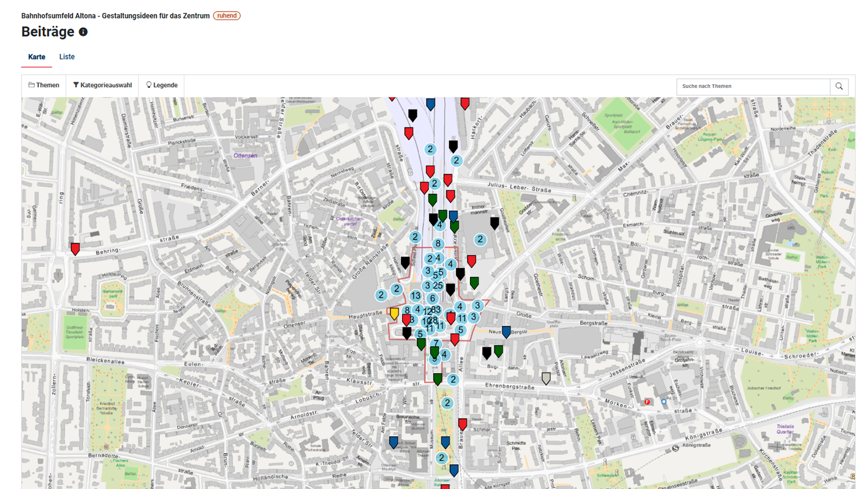Select the green pin marker near Museumstraße

[x=437, y=377]
